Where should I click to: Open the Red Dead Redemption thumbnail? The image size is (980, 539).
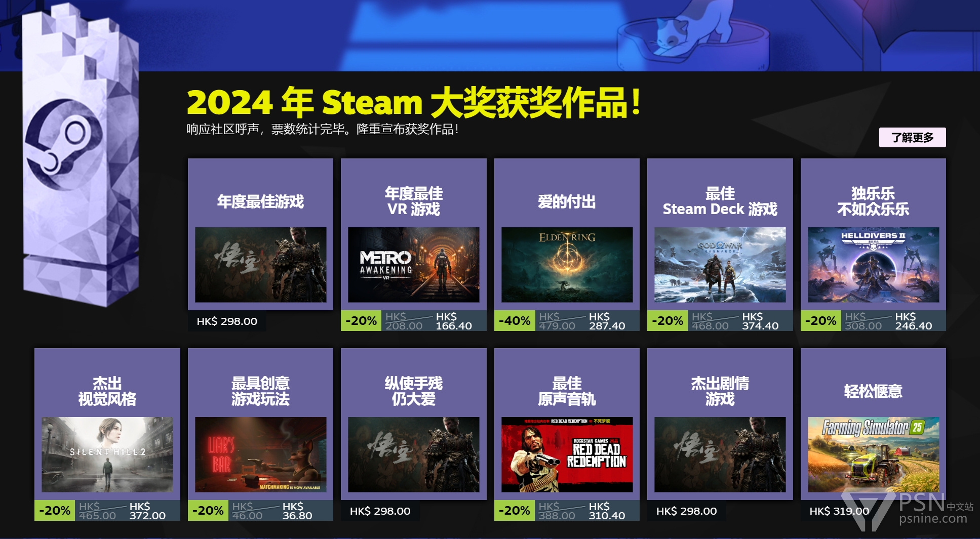coord(567,454)
